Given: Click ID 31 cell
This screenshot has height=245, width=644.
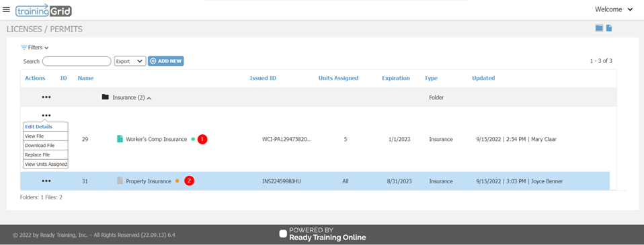Looking at the screenshot, I should coord(85,181).
